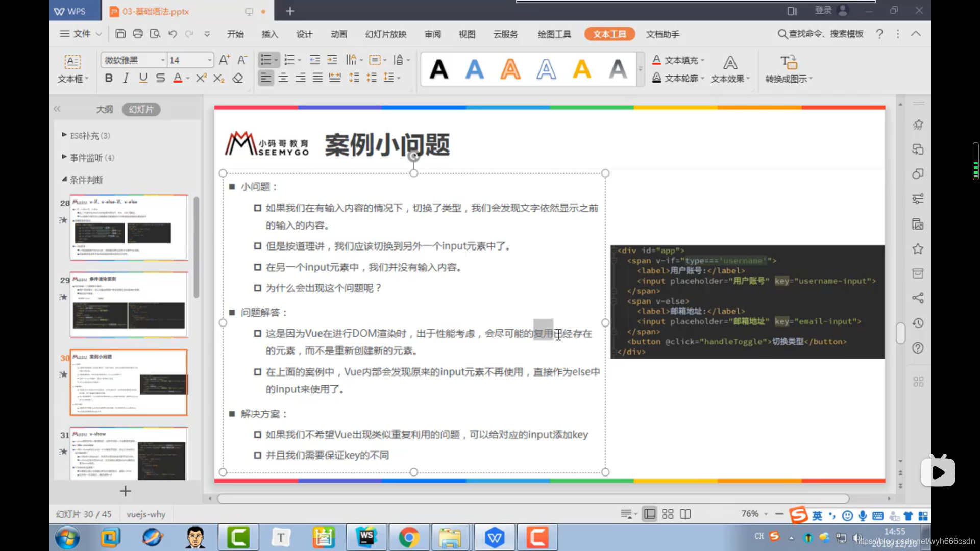This screenshot has width=980, height=551.
Task: Toggle italic formatting
Action: (126, 78)
